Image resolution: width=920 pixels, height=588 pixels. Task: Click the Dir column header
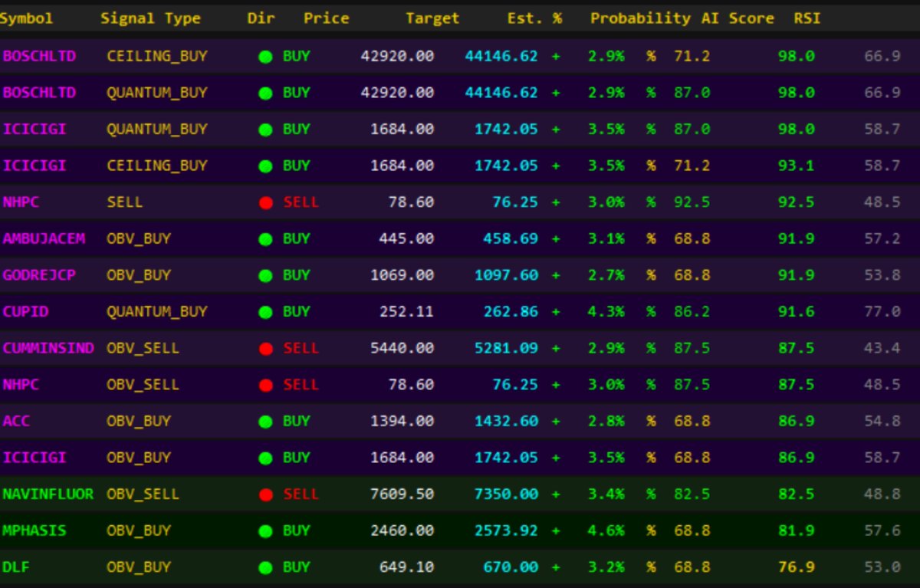[261, 18]
